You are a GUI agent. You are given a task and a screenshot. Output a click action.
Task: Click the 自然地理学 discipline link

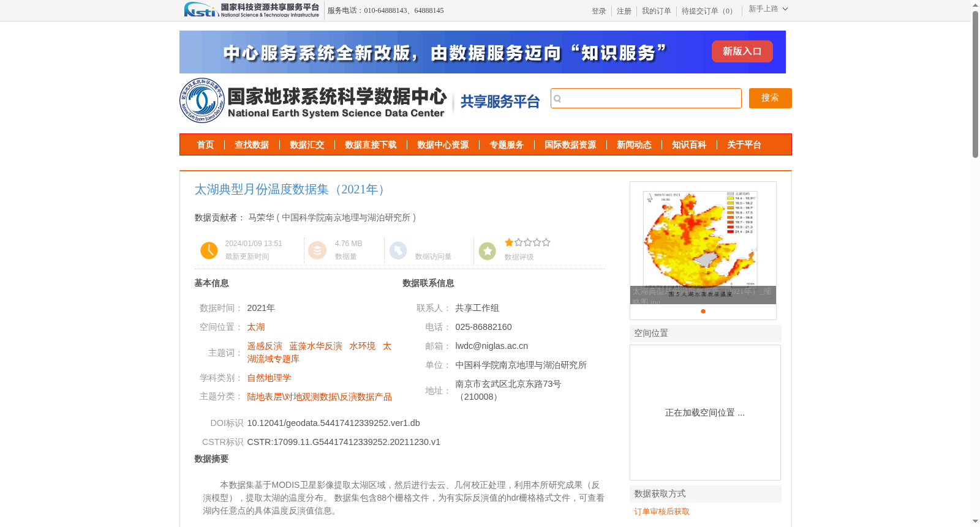point(269,378)
